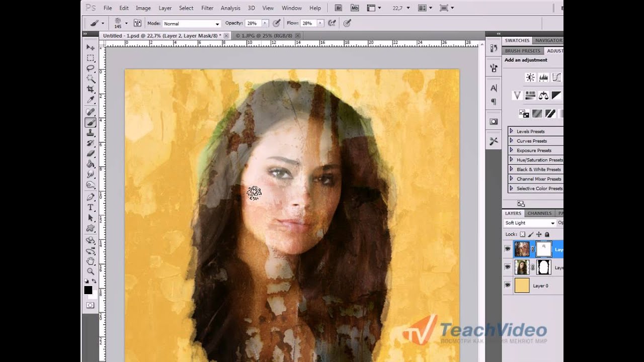Open the Layer menu

pos(165,8)
